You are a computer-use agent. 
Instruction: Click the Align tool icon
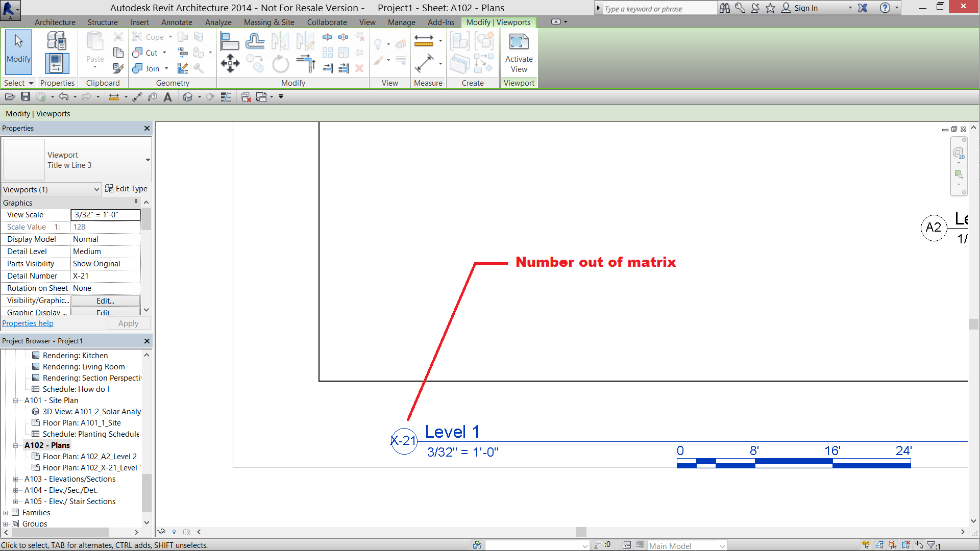[229, 41]
